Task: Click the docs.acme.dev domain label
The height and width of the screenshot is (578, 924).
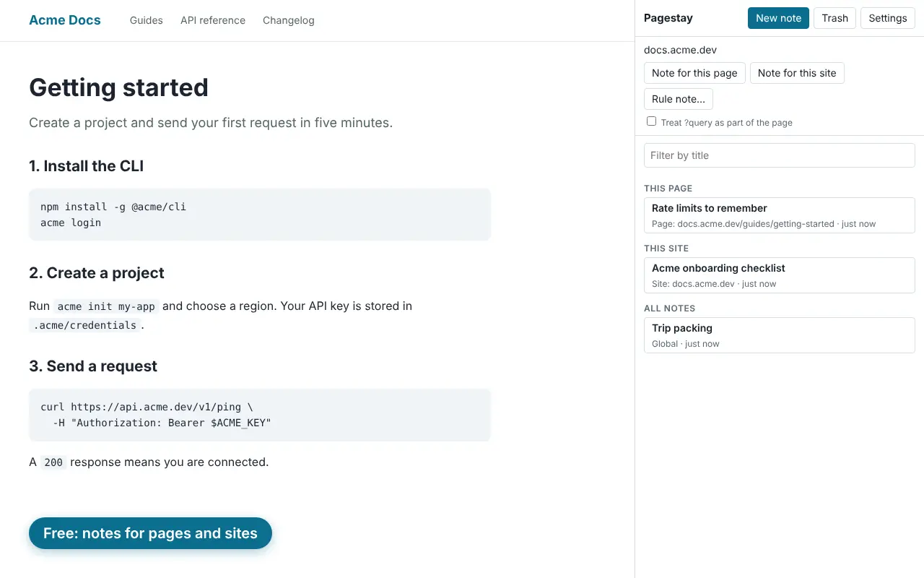Action: 680,50
